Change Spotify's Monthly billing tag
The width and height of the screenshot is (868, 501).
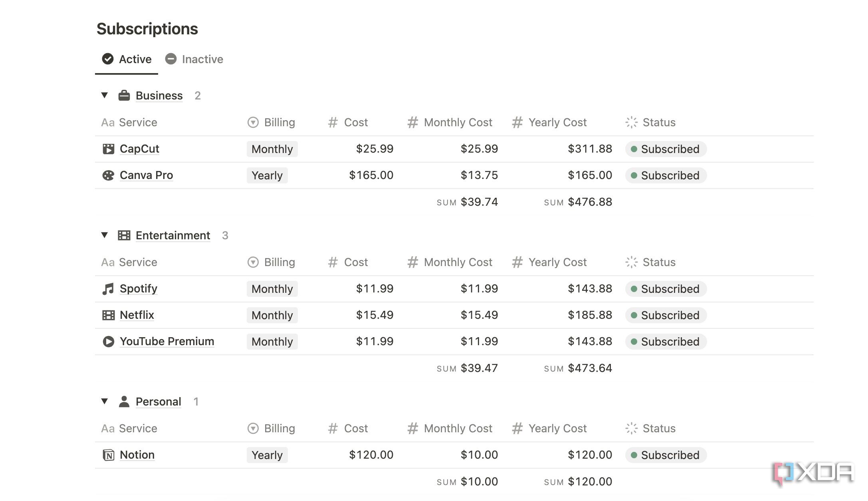(x=272, y=289)
